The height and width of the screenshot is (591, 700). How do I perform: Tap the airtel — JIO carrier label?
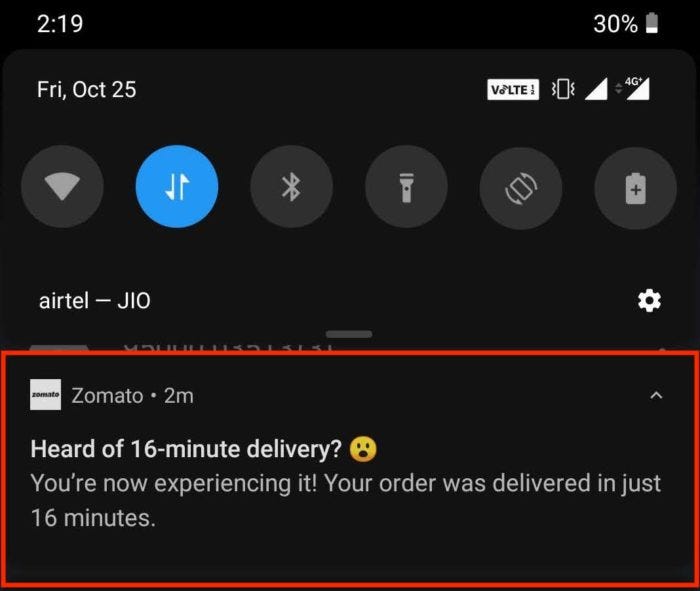tap(95, 301)
